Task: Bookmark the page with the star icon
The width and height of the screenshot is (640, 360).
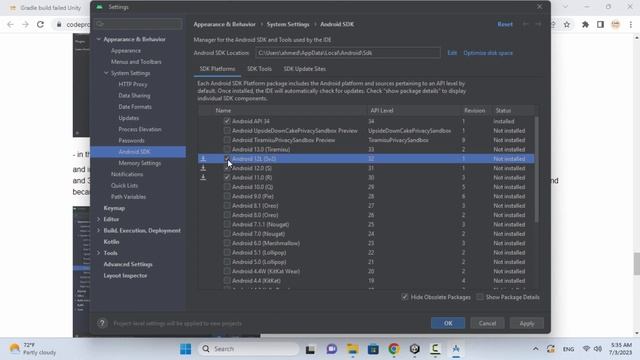Action: pyautogui.click(x=567, y=24)
